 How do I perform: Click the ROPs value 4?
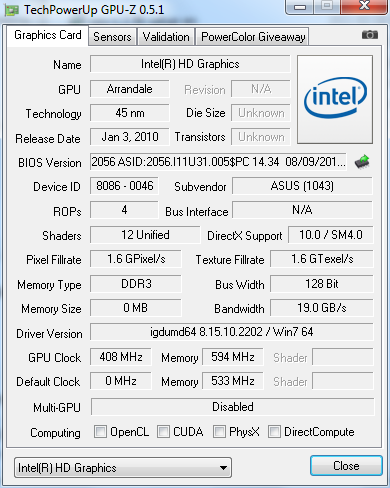coord(124,210)
